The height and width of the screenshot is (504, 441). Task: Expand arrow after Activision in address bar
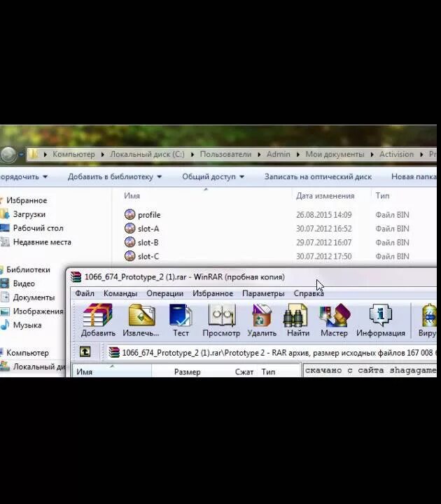point(421,155)
